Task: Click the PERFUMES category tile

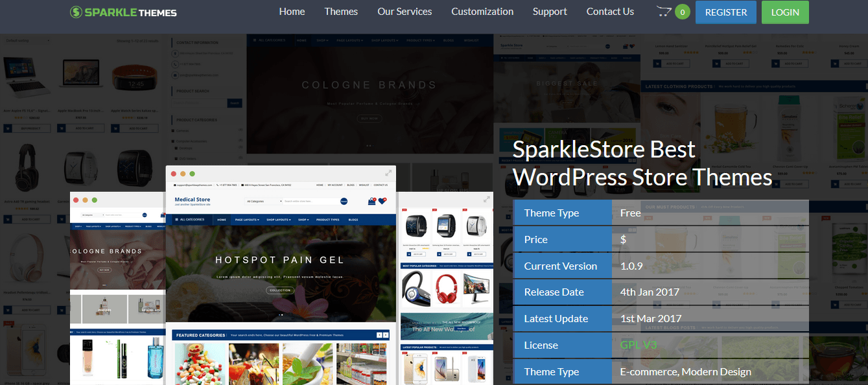Action: tap(104, 309)
